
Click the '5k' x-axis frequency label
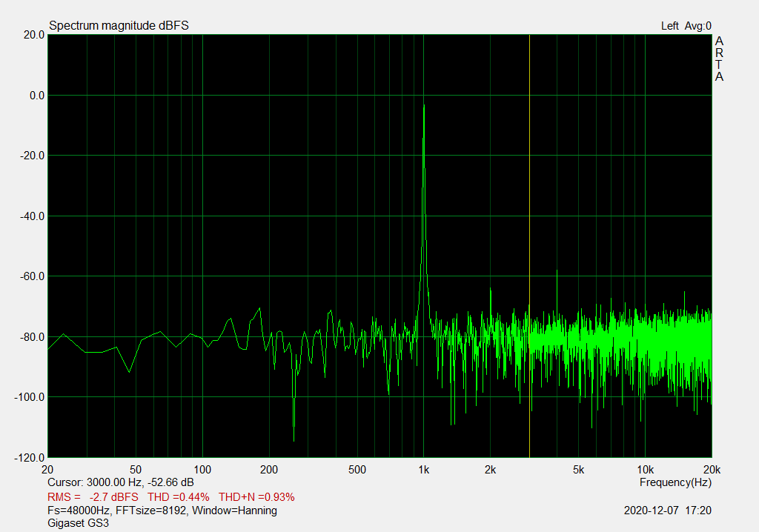click(x=578, y=470)
